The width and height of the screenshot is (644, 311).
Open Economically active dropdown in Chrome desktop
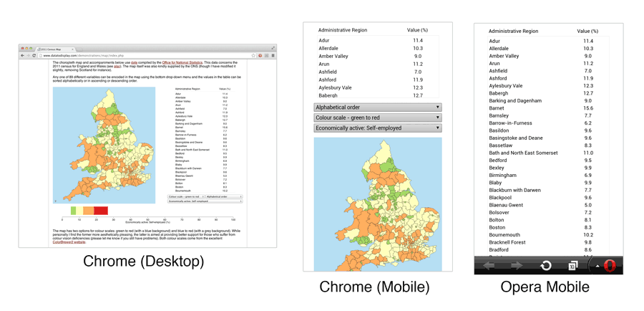click(x=205, y=201)
